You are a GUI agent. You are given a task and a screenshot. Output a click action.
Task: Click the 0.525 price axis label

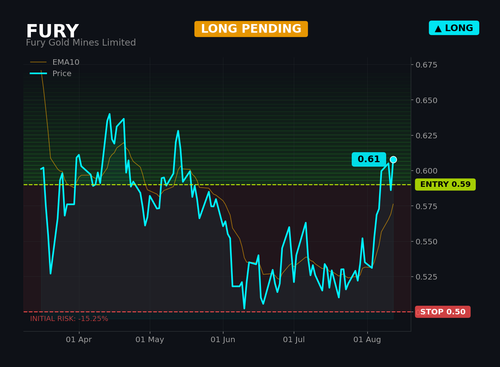(426, 277)
